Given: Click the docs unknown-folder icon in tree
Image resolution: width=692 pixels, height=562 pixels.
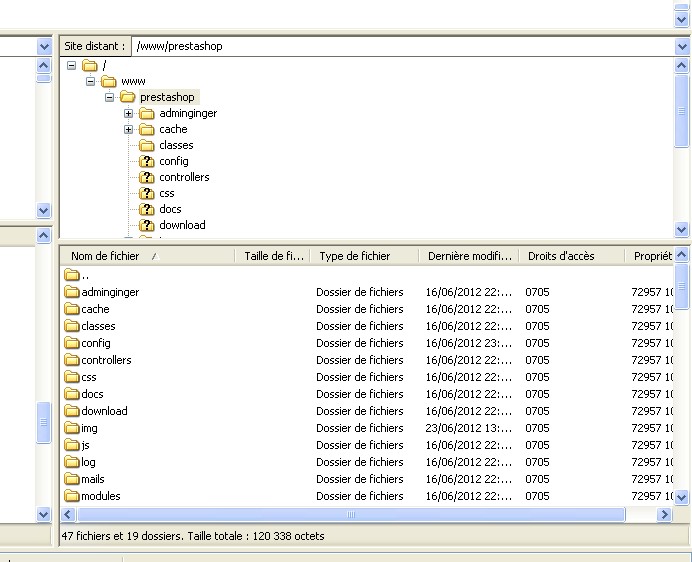Looking at the screenshot, I should 147,209.
